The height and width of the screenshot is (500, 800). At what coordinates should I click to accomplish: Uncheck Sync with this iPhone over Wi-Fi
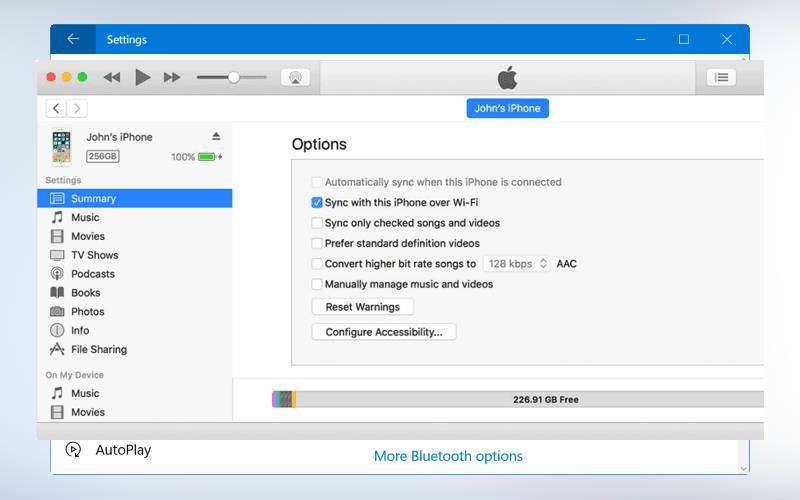pyautogui.click(x=317, y=203)
